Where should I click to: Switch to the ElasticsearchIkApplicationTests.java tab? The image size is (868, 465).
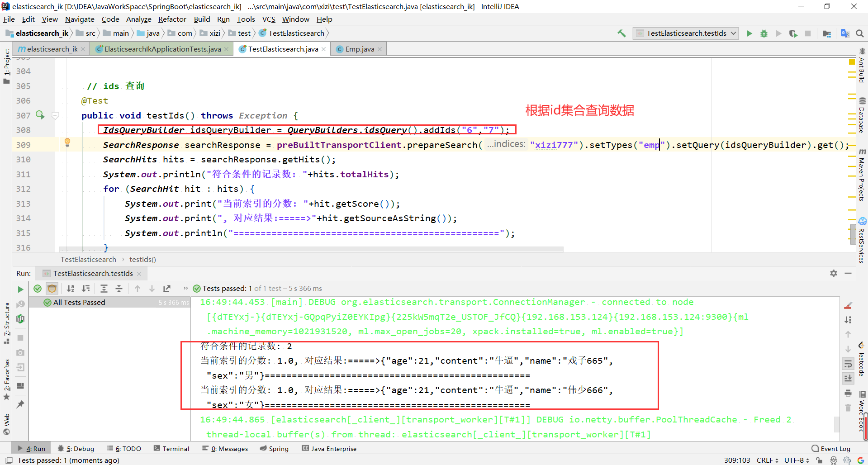click(x=162, y=49)
